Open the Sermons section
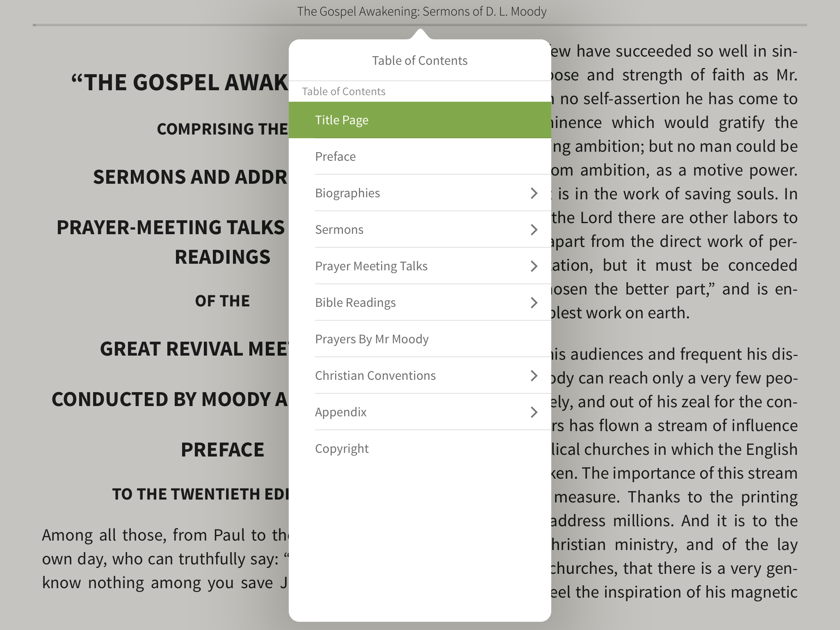Viewport: 840px width, 630px height. point(420,229)
